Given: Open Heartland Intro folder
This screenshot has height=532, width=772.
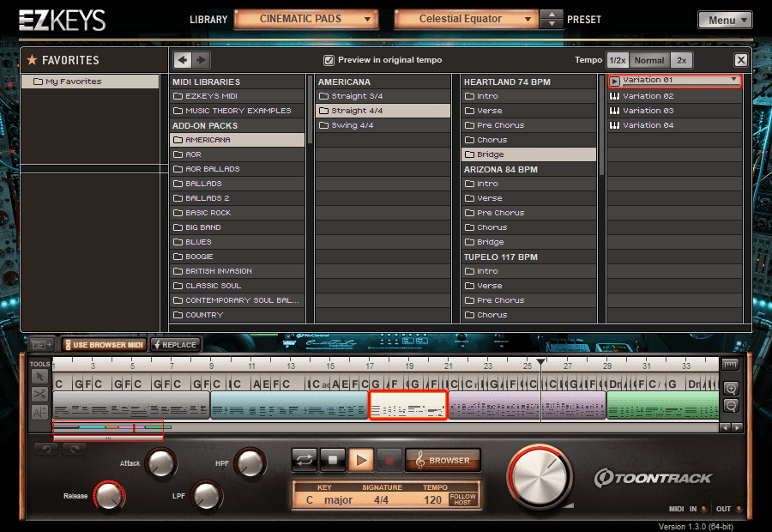Looking at the screenshot, I should [x=528, y=96].
